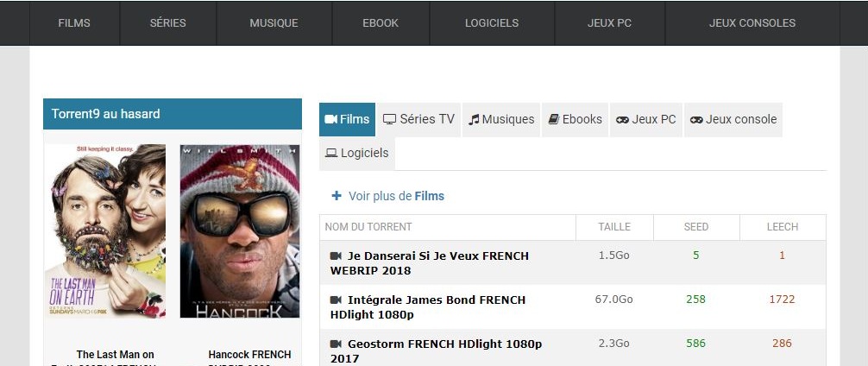
Task: Open the JEUX CONSOLES navigation item
Action: click(752, 23)
